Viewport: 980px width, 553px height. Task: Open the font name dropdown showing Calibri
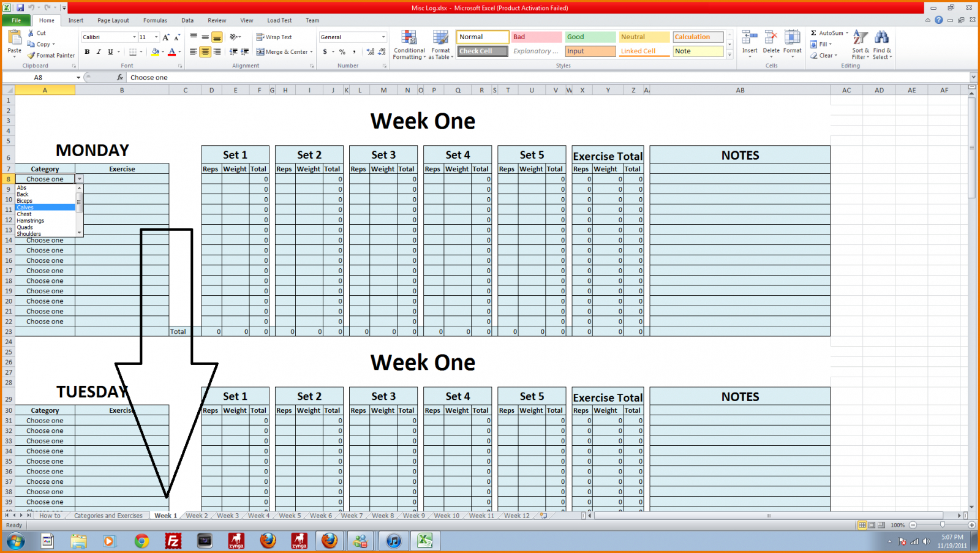[x=134, y=37]
